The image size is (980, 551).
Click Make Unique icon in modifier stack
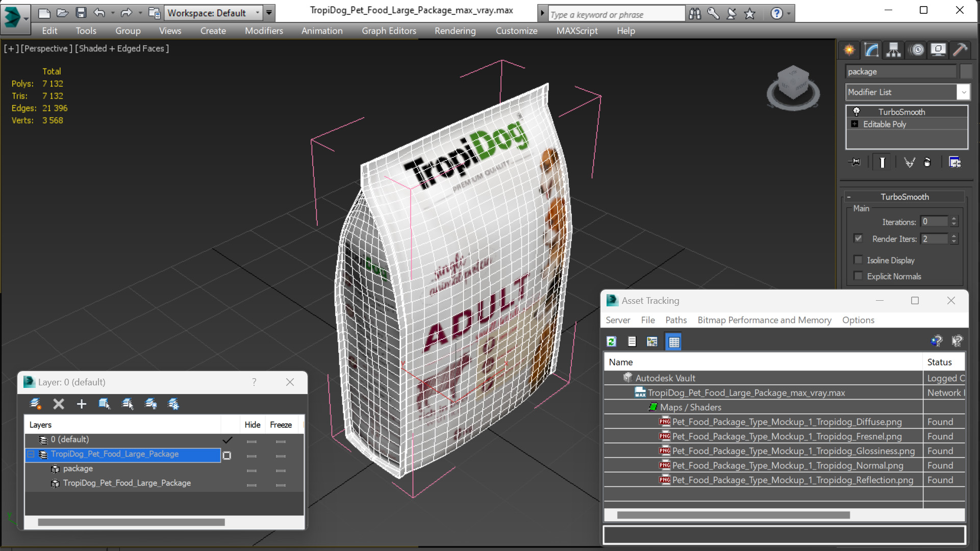click(909, 162)
